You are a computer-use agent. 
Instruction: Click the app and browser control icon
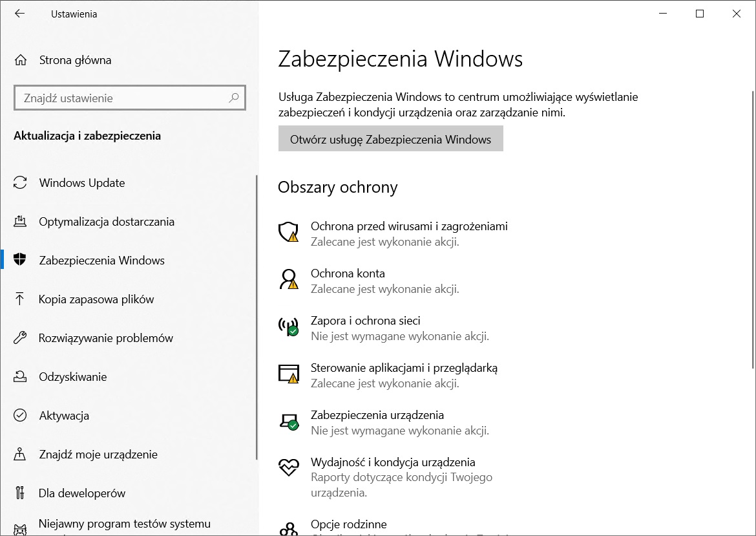pos(288,373)
